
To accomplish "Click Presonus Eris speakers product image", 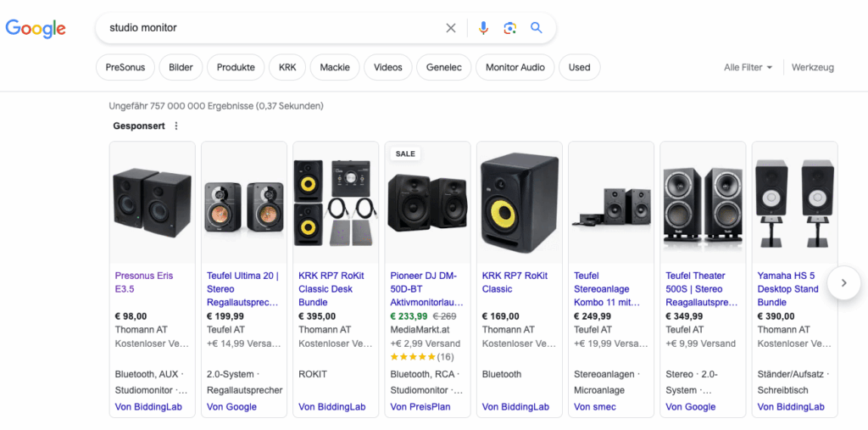I will [x=153, y=202].
